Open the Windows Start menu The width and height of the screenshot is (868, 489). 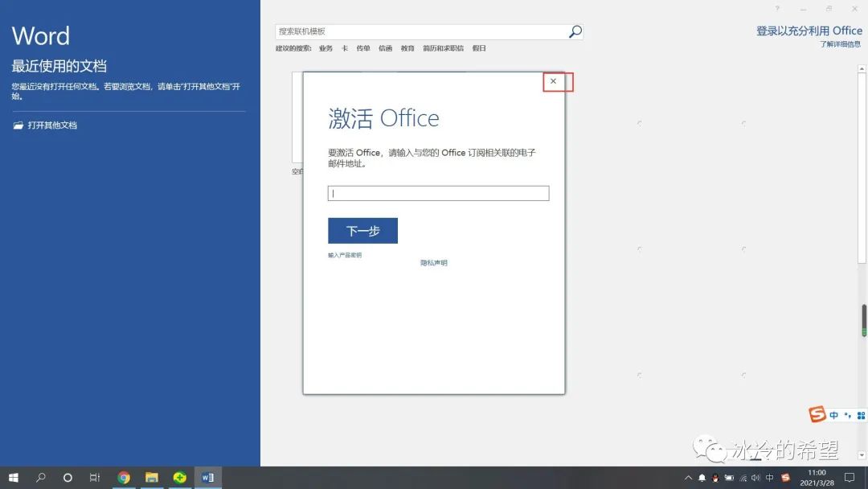click(14, 478)
